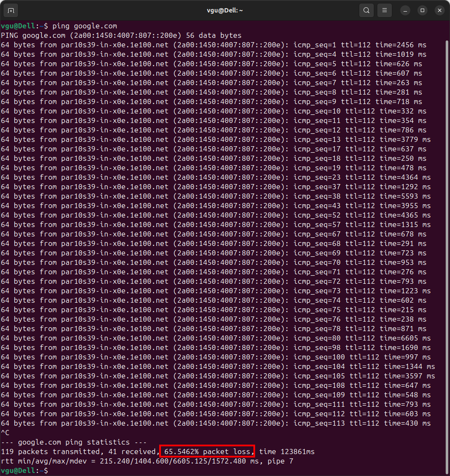The image size is (450, 476).
Task: Click the line with icmp_seq=113 time=430 ms
Action: click(x=216, y=423)
